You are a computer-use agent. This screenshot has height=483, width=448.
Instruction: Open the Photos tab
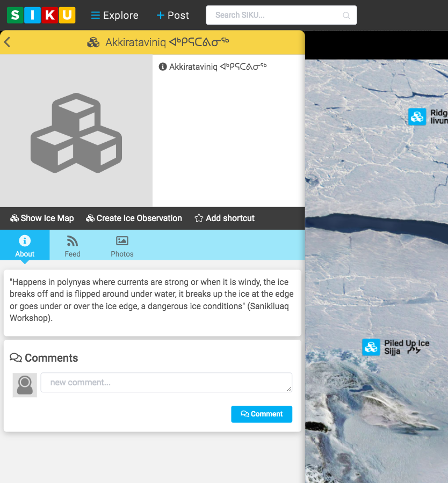pyautogui.click(x=122, y=246)
